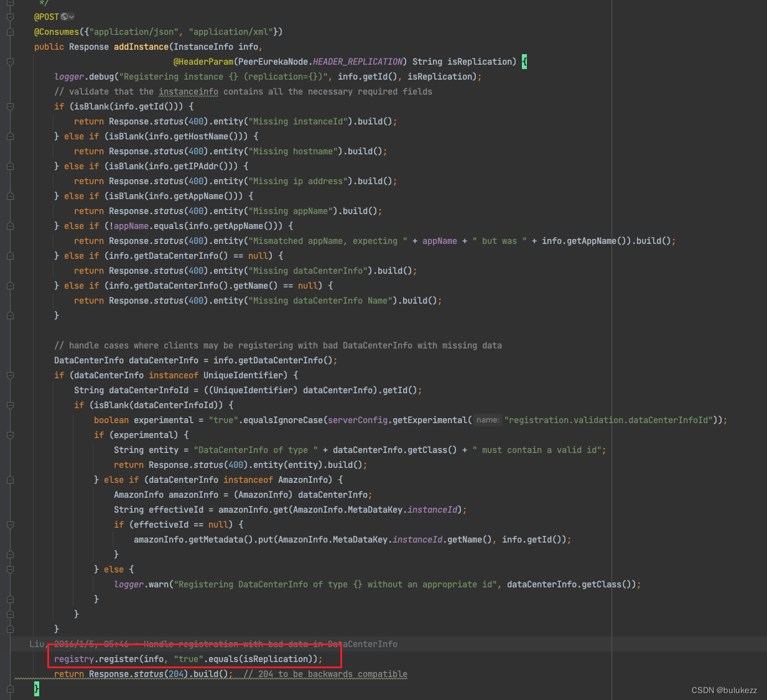Collapse fold marker at the @HeaderParam line
767x700 pixels.
[10, 62]
